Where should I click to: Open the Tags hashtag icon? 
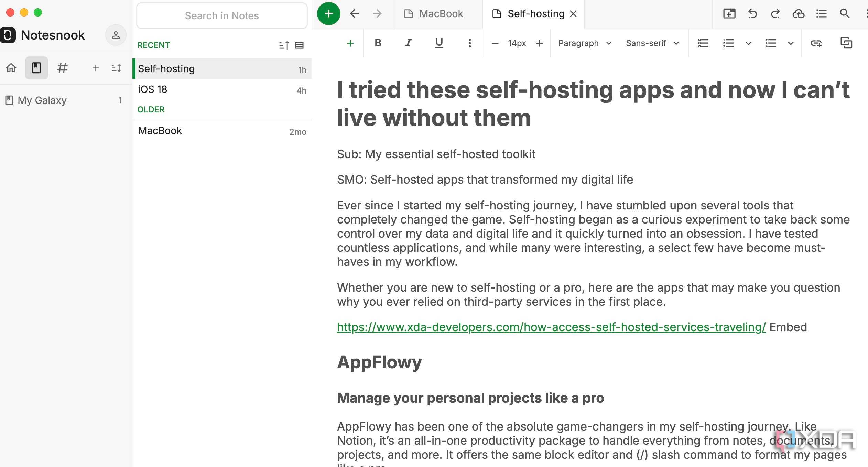62,68
